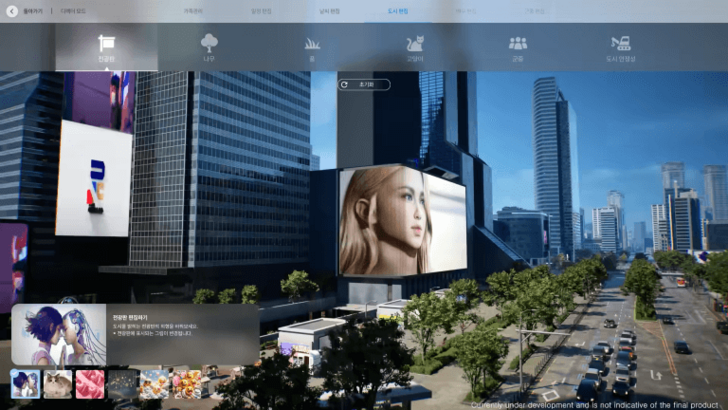
Task: Choose the pink pattern billboard thumbnail
Action: click(90, 384)
